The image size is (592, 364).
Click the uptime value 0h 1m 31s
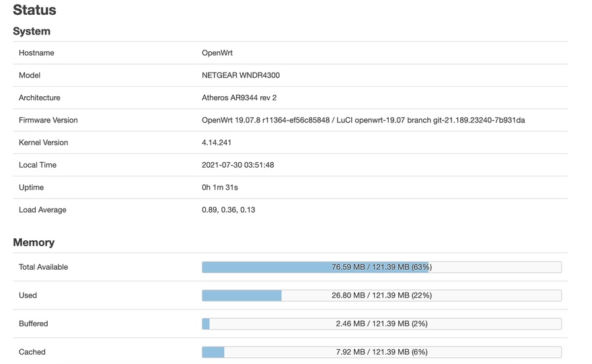[x=220, y=188]
